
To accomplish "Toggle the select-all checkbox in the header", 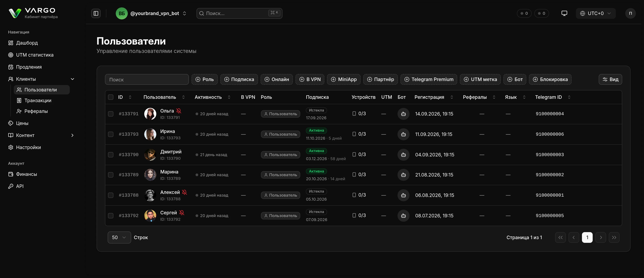I will tap(111, 97).
